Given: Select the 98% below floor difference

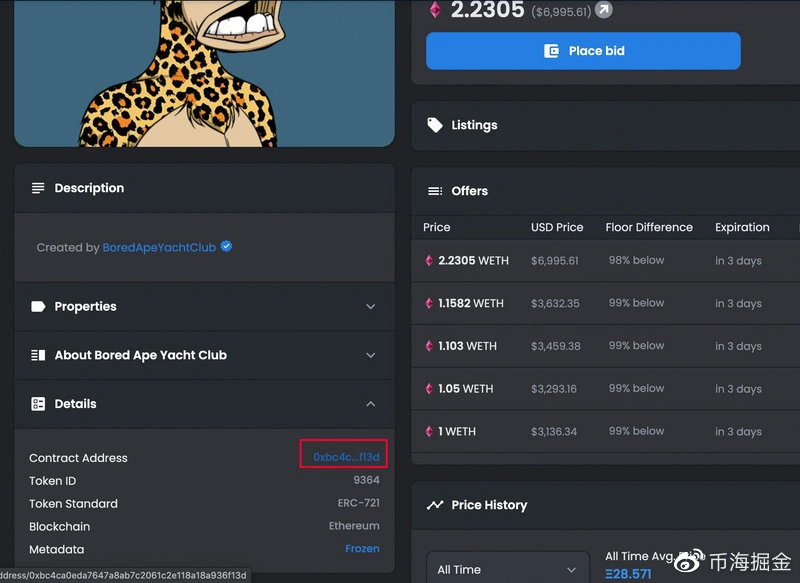Looking at the screenshot, I should 636,260.
